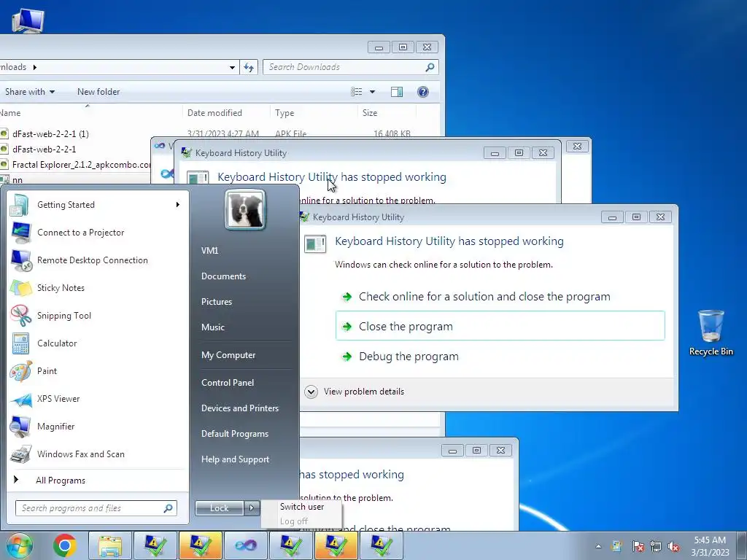Show hidden system tray icons
Viewport: 747px width, 560px height.
click(598, 546)
